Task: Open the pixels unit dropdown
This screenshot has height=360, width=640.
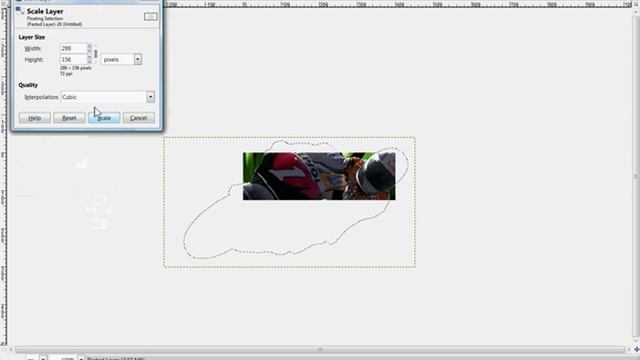Action: [121, 60]
